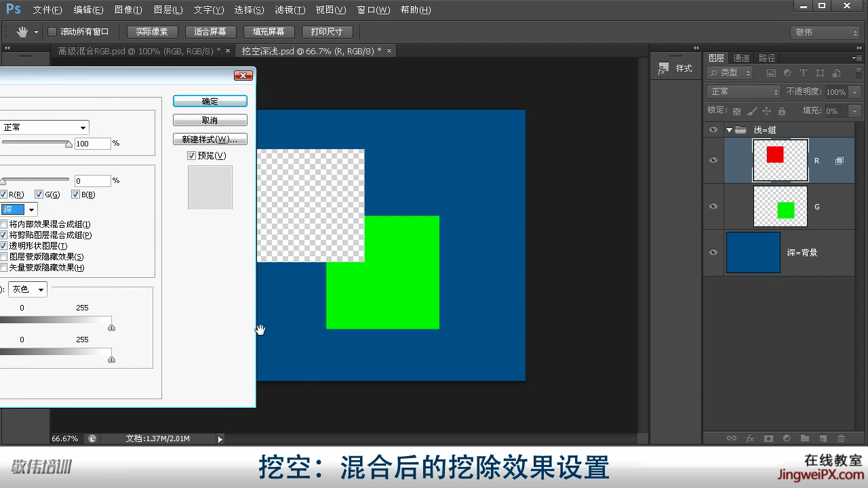
Task: Click link layers icon at panel bottom
Action: pyautogui.click(x=732, y=439)
